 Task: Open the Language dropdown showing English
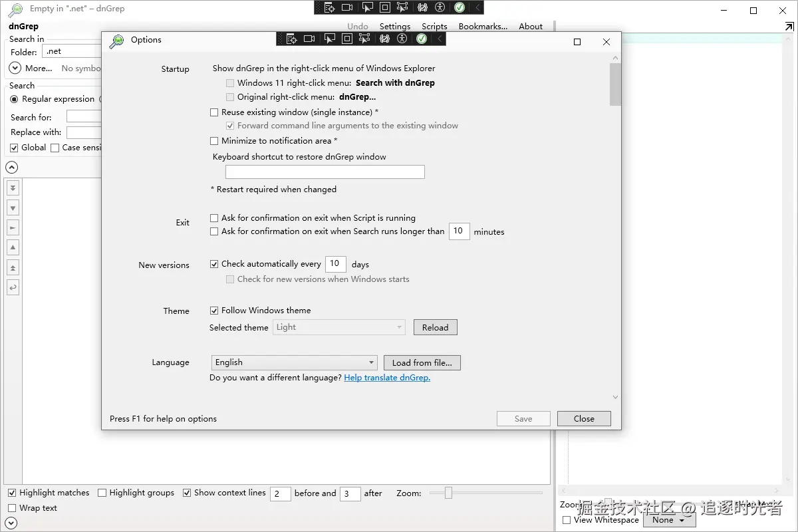pyautogui.click(x=295, y=362)
